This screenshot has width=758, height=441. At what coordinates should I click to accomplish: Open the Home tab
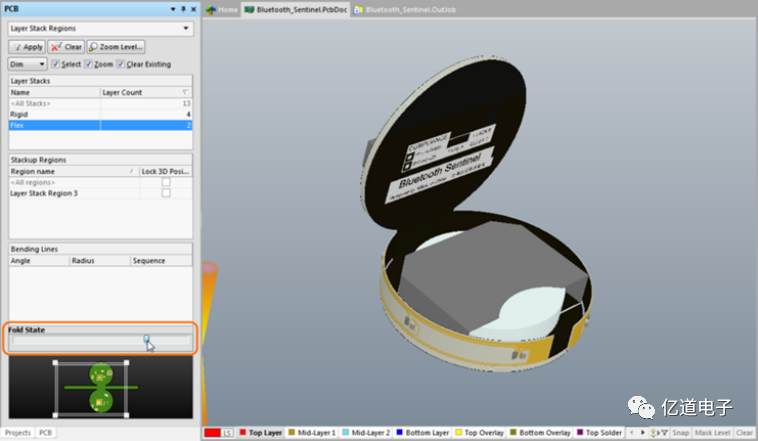tap(222, 9)
